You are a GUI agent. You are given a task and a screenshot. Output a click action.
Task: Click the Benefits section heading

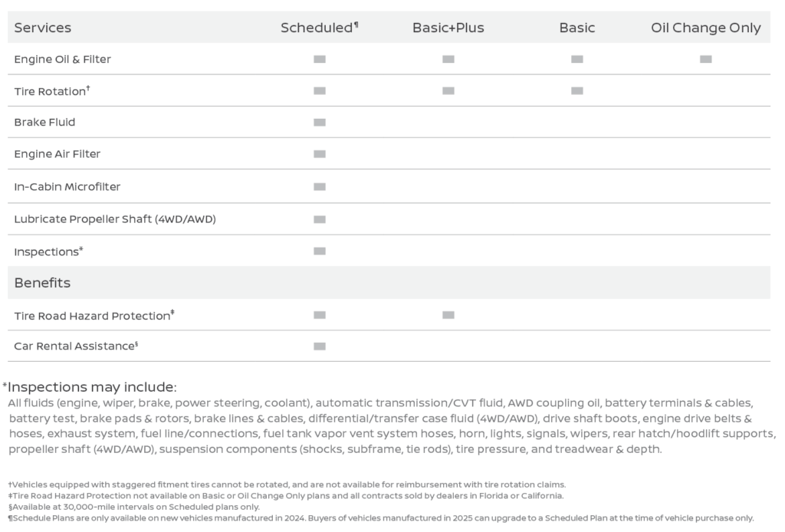[42, 283]
